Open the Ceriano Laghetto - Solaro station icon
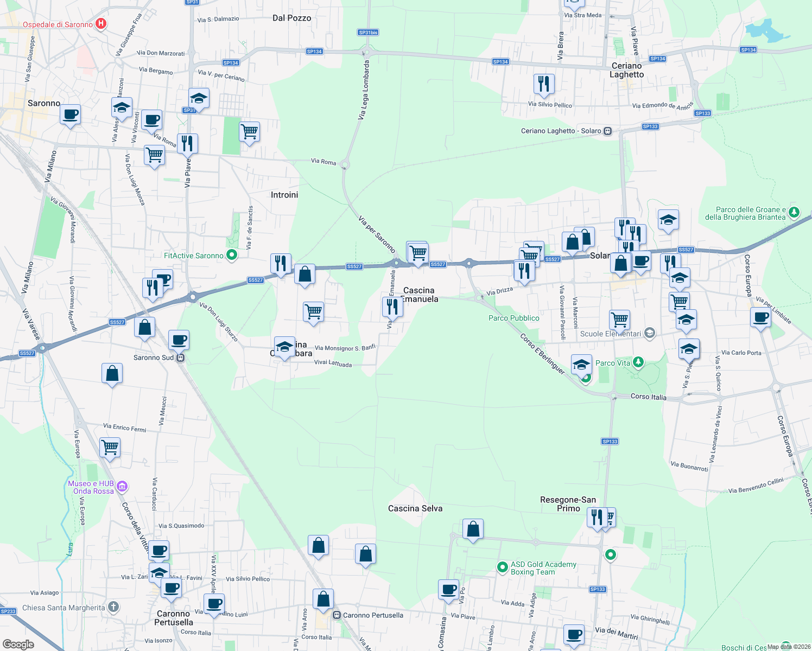 pyautogui.click(x=607, y=131)
